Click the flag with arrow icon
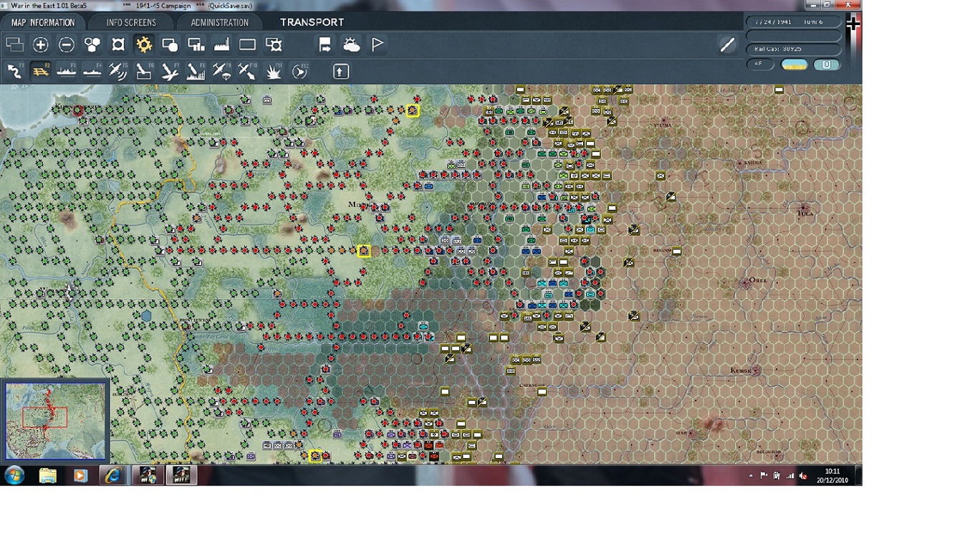Image resolution: width=980 pixels, height=552 pixels. pos(325,45)
